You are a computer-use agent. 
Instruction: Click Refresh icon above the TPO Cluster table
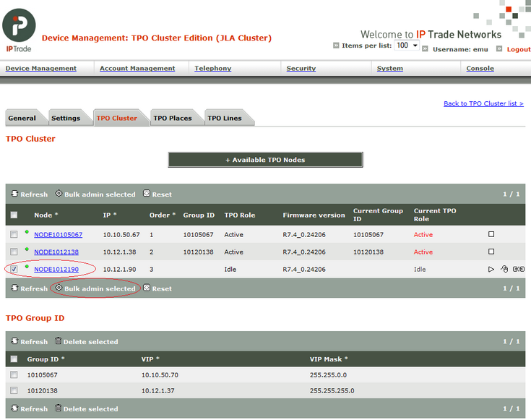pyautogui.click(x=14, y=194)
